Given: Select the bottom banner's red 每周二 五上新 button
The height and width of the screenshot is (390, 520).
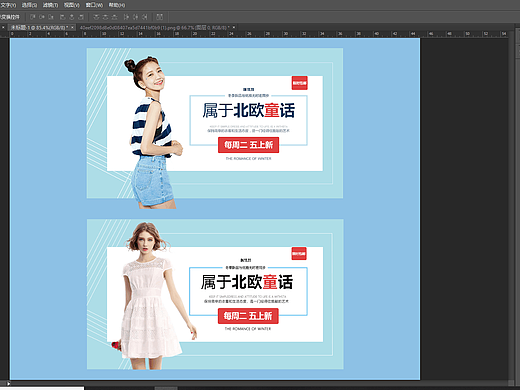Looking at the screenshot, I should (248, 316).
